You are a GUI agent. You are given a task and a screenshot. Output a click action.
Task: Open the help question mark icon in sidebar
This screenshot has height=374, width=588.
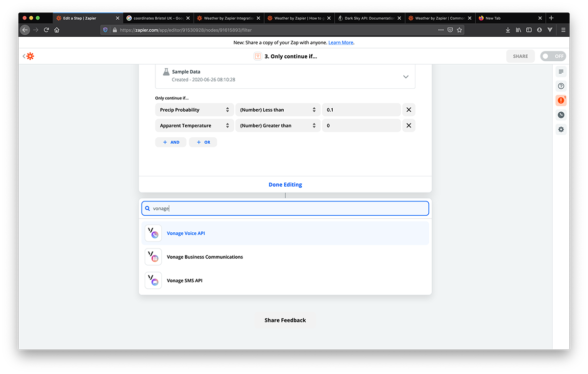click(561, 86)
